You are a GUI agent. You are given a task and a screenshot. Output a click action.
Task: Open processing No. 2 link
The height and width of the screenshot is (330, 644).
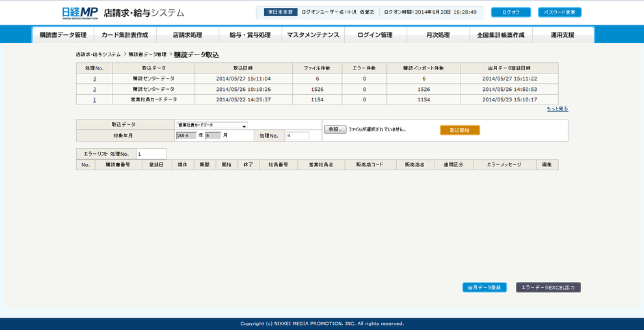94,89
